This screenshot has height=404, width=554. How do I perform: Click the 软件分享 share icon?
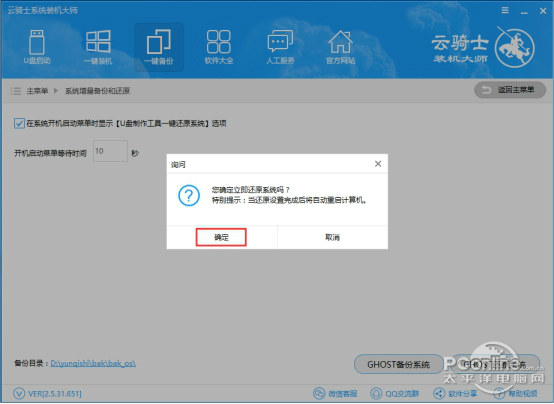tap(439, 393)
